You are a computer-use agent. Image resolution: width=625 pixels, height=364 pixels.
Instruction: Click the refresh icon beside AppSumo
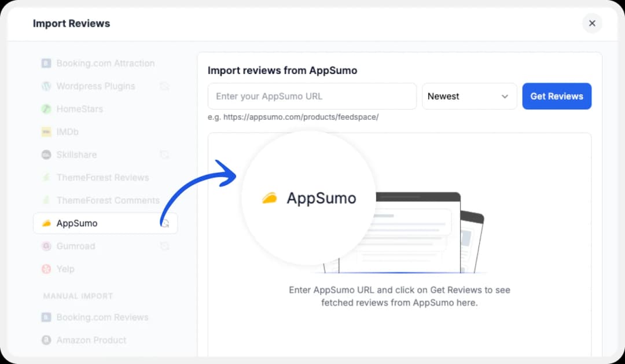166,223
